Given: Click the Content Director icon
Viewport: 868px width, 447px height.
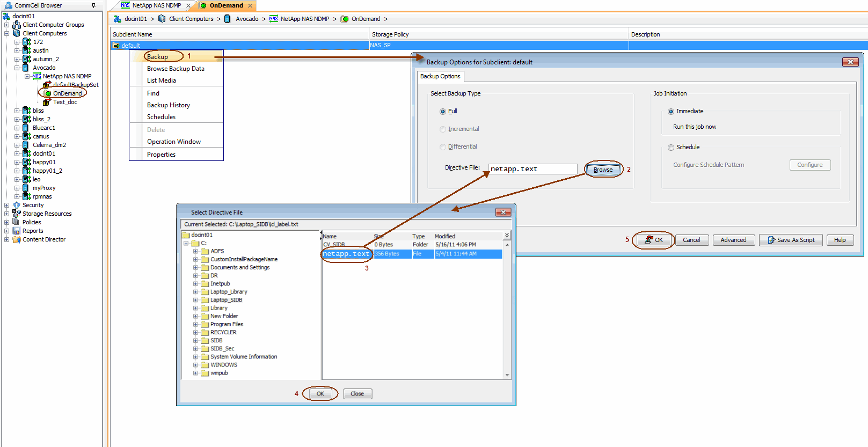Looking at the screenshot, I should pos(17,239).
